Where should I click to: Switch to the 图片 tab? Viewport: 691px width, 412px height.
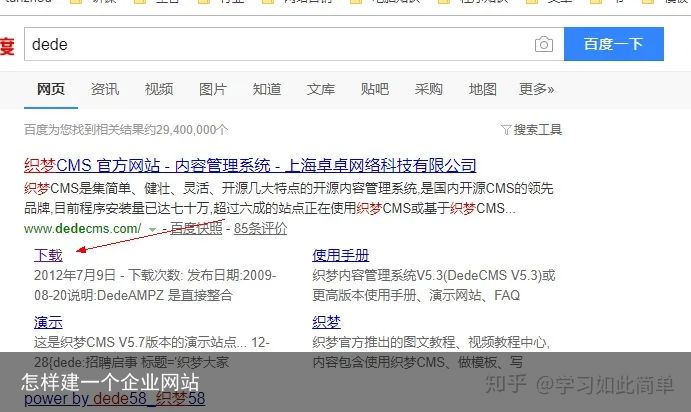(x=213, y=89)
